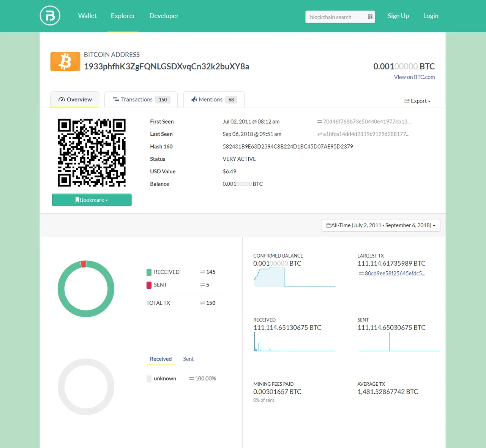Image resolution: width=486 pixels, height=448 pixels.
Task: Click the transaction icon beside 70d46f768b73e hash
Action: (320, 122)
